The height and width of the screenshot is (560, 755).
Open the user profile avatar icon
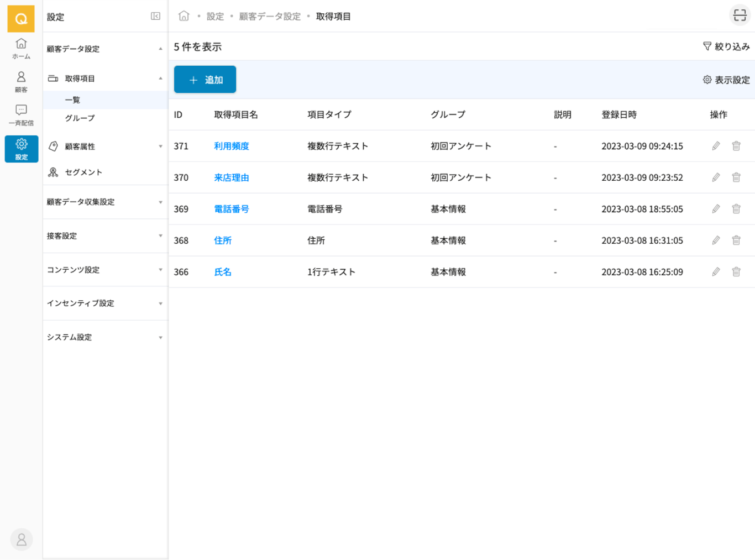pyautogui.click(x=22, y=540)
